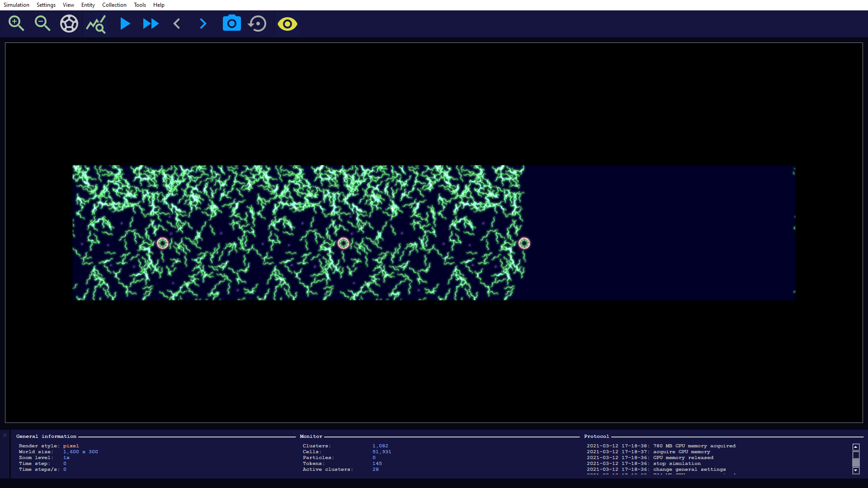The image size is (868, 488).
Task: Expand the Collection menu
Action: pyautogui.click(x=114, y=5)
